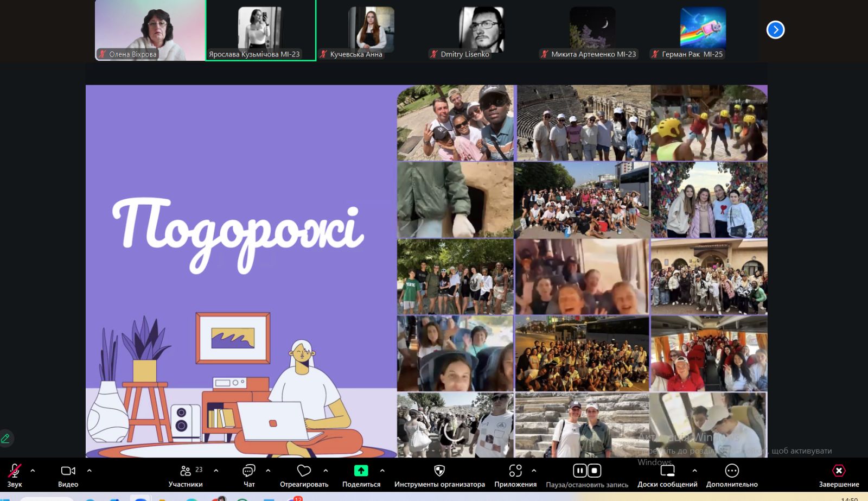Viewport: 868px width, 501px height.
Task: Expand audio options arrow beside Звук
Action: pyautogui.click(x=33, y=471)
